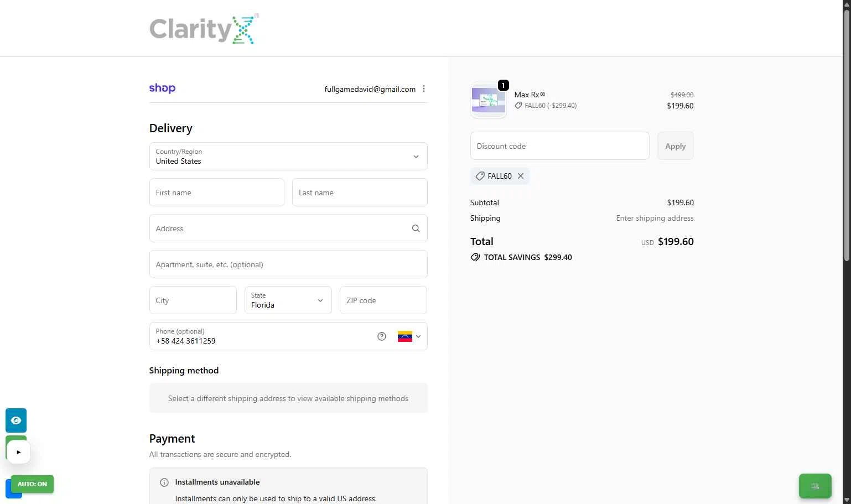Screen dimensions: 851x504
Task: Click the email fullgamedavid@gmail.com
Action: [370, 89]
